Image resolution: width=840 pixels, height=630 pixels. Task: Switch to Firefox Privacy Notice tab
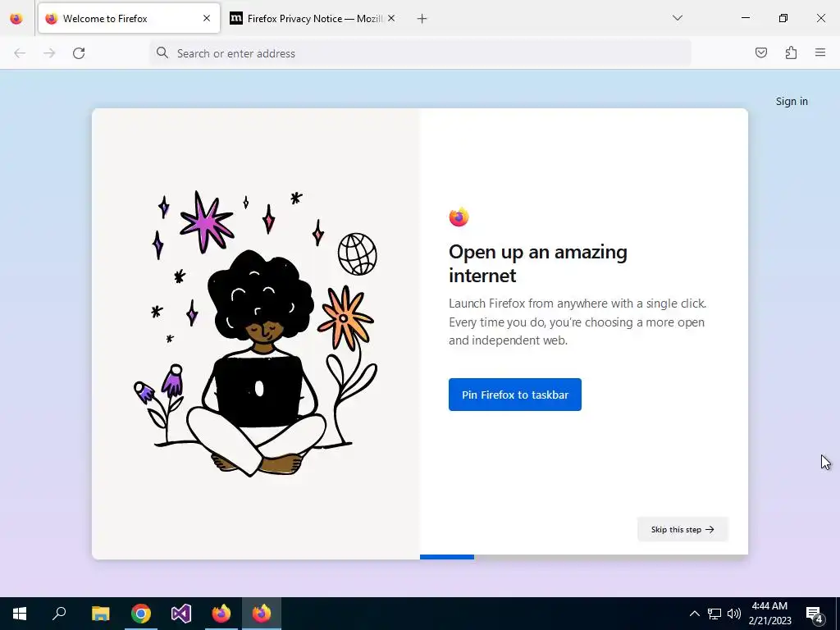313,18
